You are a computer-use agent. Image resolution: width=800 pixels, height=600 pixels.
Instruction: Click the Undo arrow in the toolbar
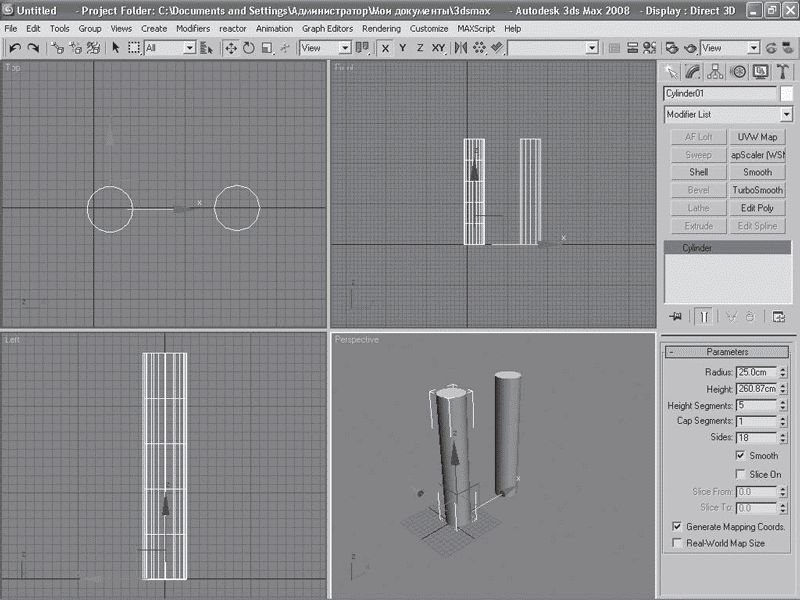click(x=15, y=48)
